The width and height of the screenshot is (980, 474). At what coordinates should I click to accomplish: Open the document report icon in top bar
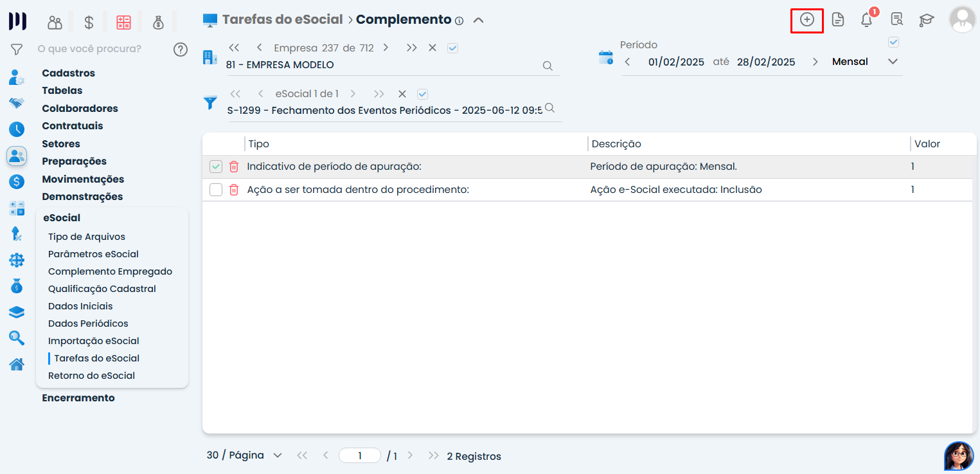tap(838, 20)
